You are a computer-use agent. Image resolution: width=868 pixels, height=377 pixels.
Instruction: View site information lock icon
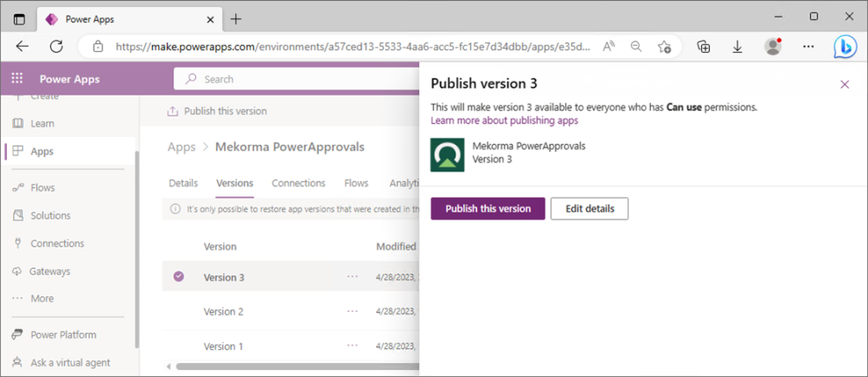point(98,47)
